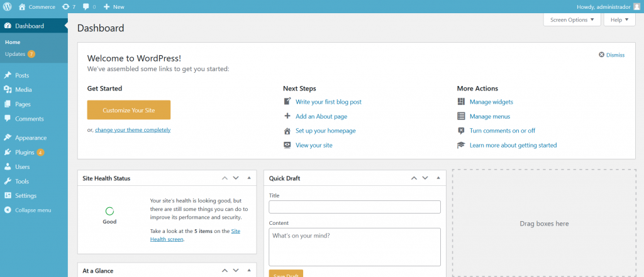Image resolution: width=644 pixels, height=277 pixels.
Task: Toggle the Quick Draft panel triangle
Action: point(438,178)
